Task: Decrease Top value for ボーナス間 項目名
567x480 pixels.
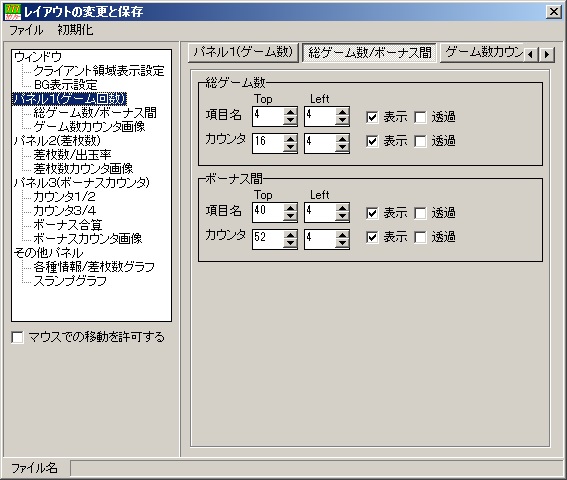Action: click(x=290, y=217)
